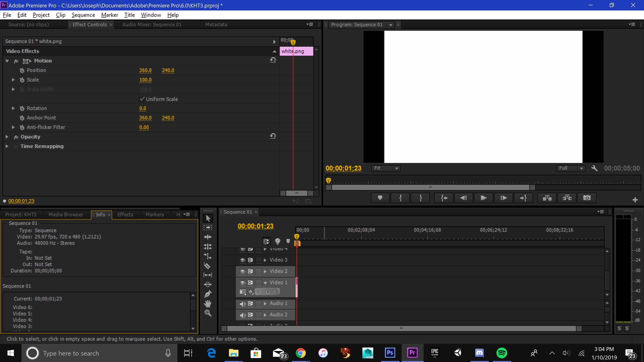Toggle Position animation stopwatch
This screenshot has width=644, height=362.
click(x=22, y=70)
